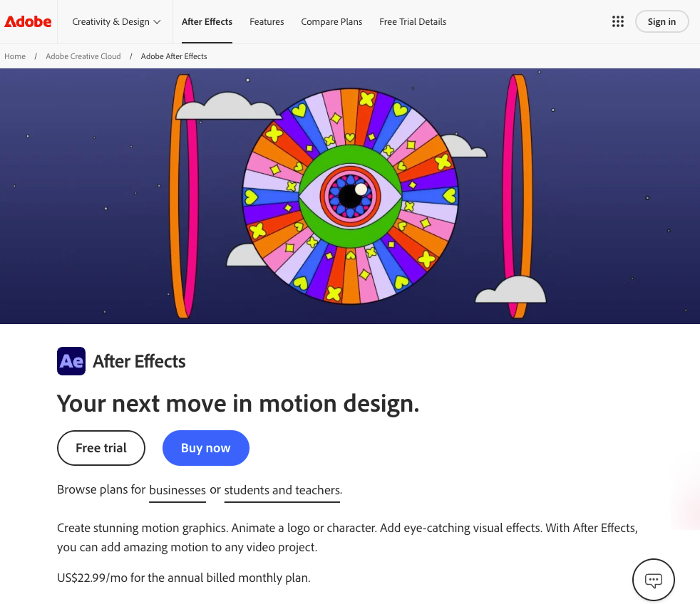Click the Sign in button
This screenshot has width=700, height=604.
point(662,21)
